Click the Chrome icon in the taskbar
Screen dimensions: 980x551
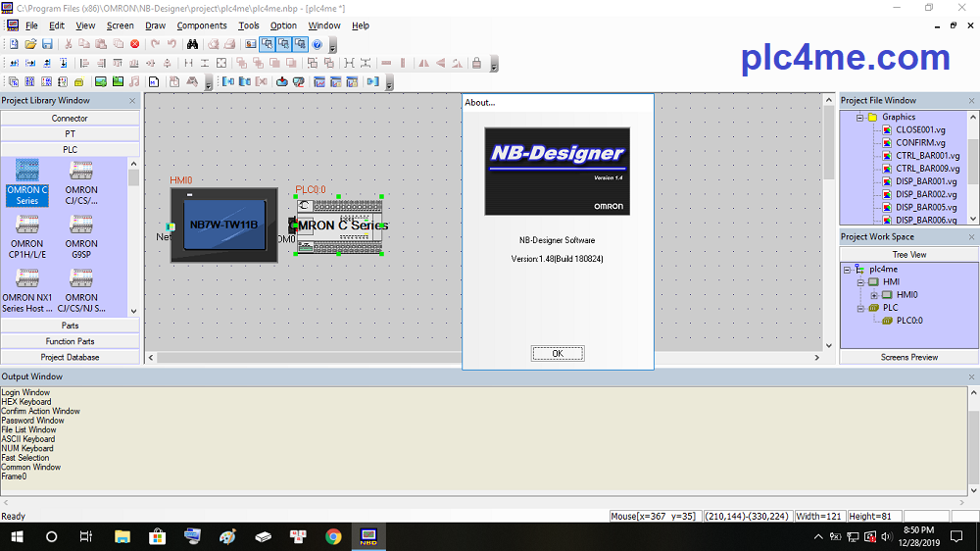coord(333,536)
